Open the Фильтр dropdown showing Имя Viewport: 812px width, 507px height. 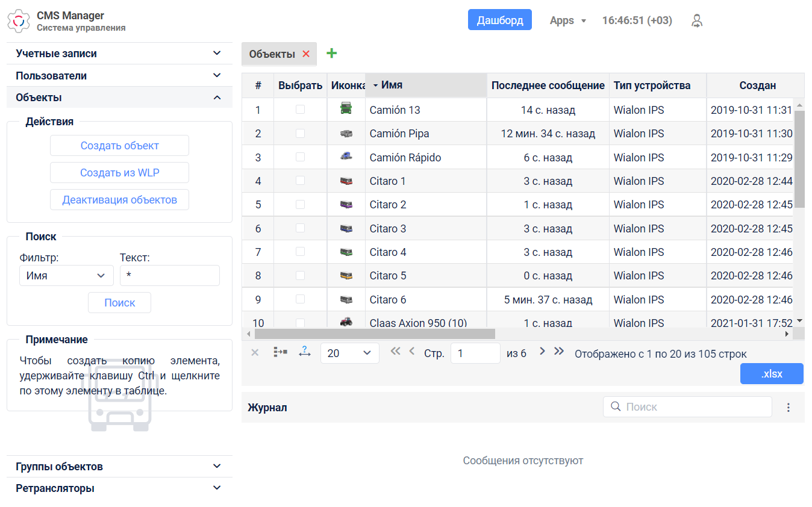[x=66, y=276]
